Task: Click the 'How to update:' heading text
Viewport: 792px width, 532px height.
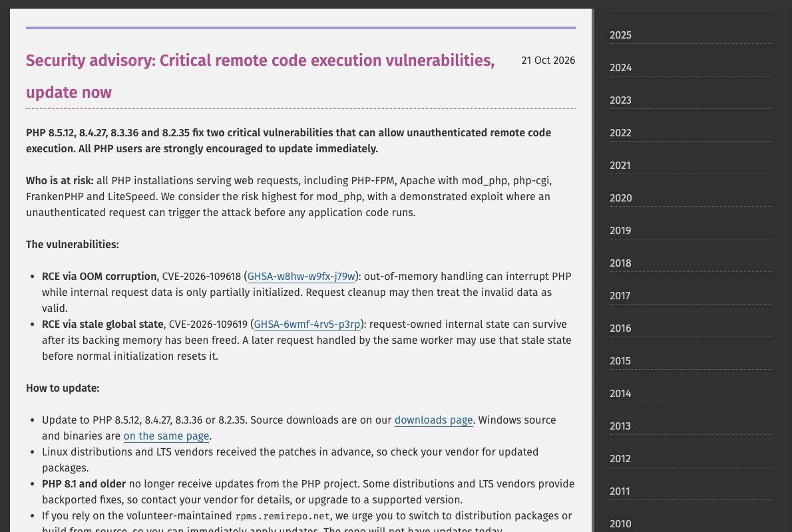Action: (63, 388)
